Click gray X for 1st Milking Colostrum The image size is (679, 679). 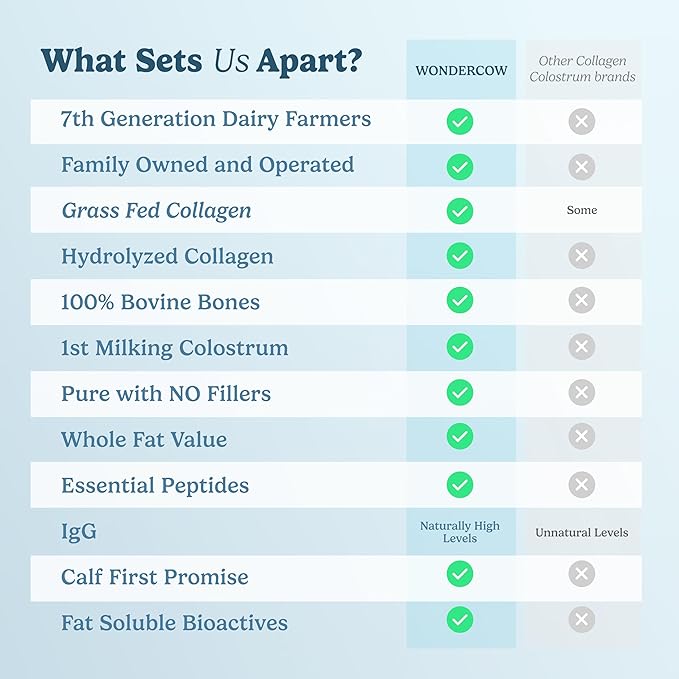point(581,348)
